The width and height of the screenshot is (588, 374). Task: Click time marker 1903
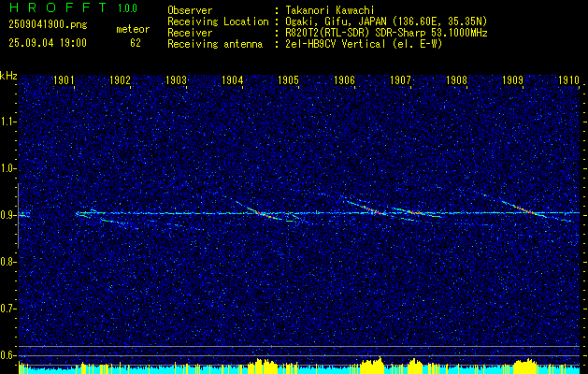coord(177,79)
